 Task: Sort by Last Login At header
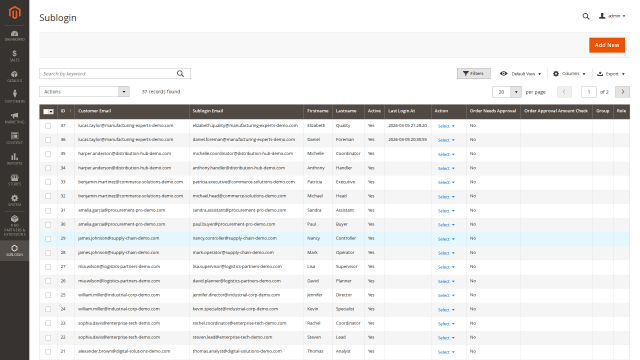(x=408, y=111)
